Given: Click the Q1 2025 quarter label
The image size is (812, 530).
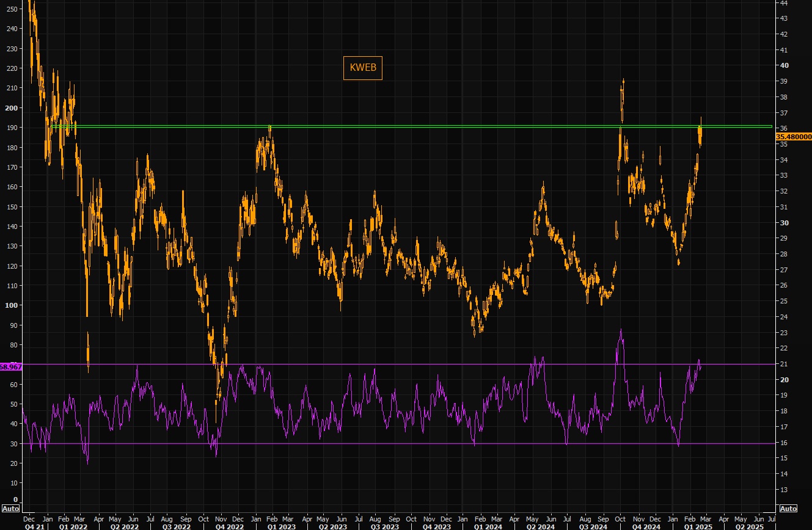Looking at the screenshot, I should tap(698, 526).
